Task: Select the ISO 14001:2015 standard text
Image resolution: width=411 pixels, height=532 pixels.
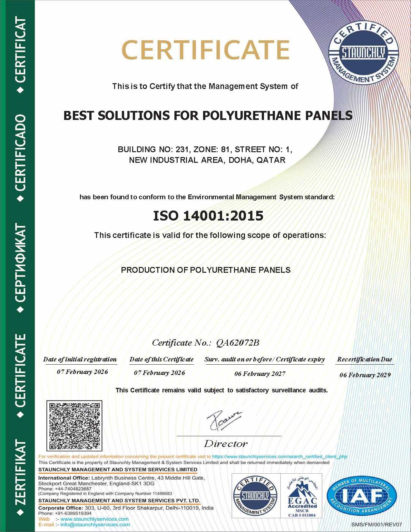Action: tap(208, 216)
